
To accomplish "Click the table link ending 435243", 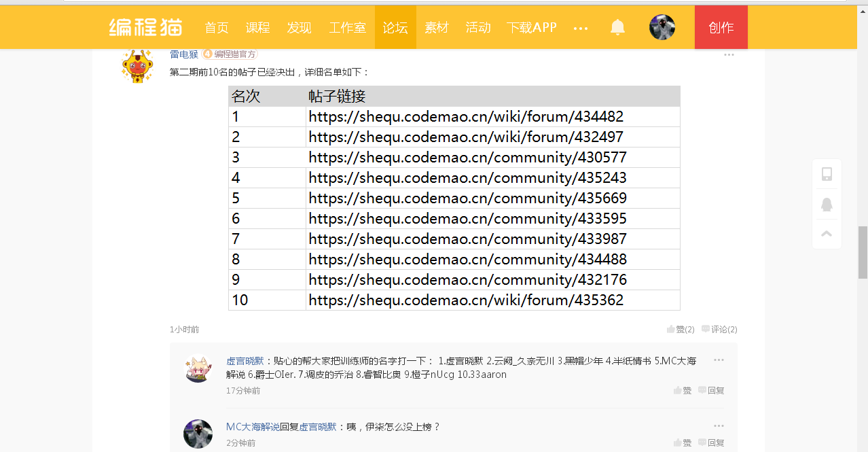I will click(467, 178).
